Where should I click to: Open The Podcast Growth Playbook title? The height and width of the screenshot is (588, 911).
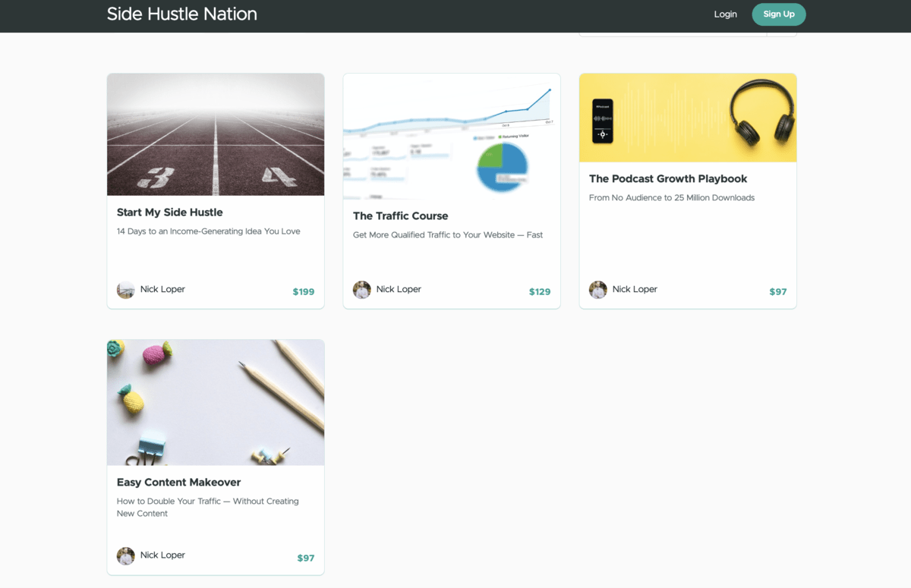668,179
